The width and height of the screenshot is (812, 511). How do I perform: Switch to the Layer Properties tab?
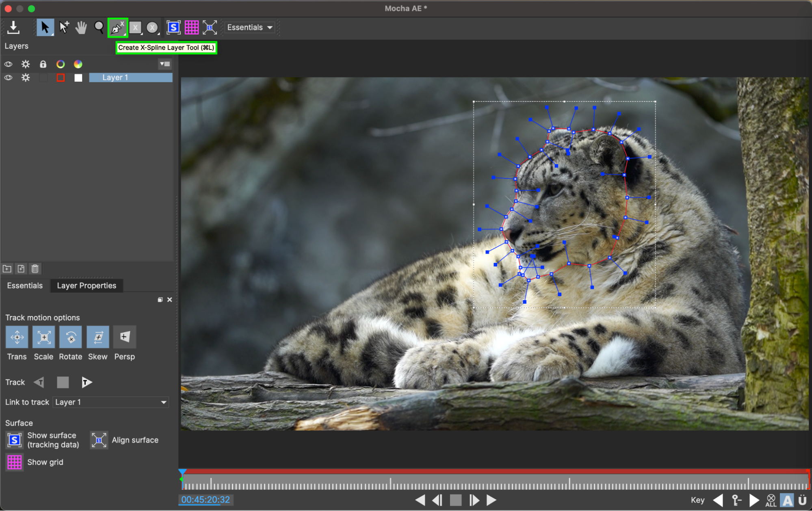[87, 286]
